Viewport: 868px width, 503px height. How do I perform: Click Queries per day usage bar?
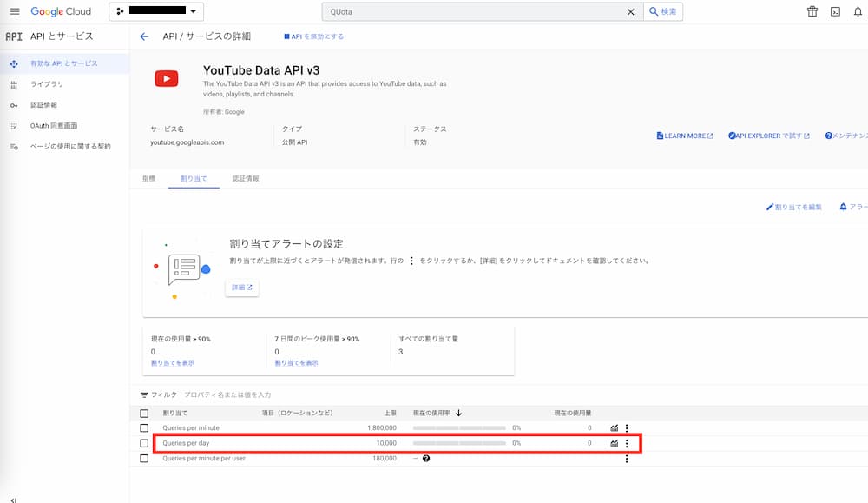(459, 443)
